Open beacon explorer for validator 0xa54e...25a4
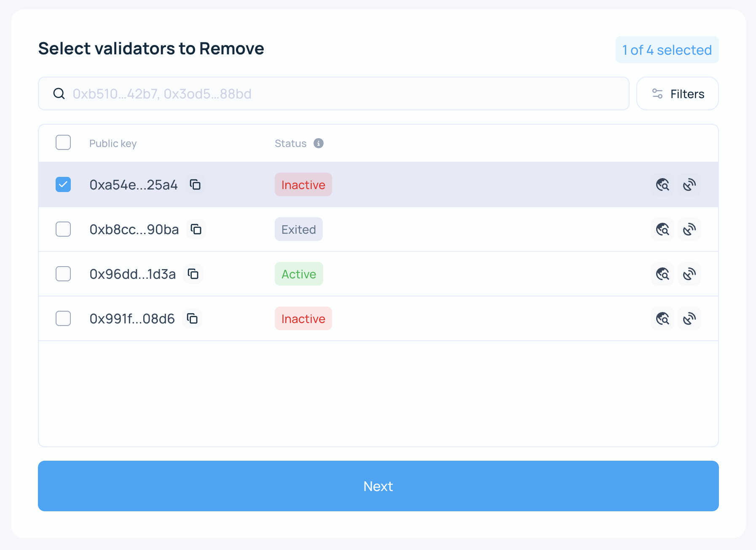The width and height of the screenshot is (756, 550). 662,184
